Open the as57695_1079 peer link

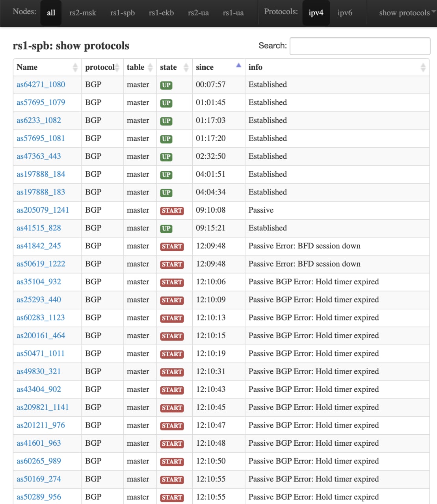click(41, 102)
